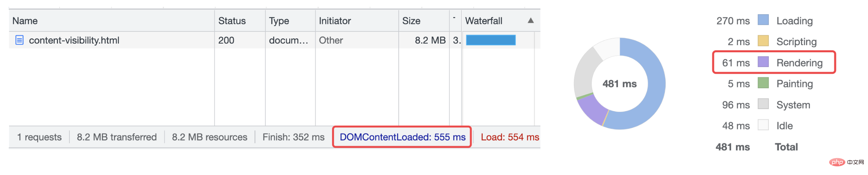
Task: Click the System gray color swatch
Action: [763, 104]
